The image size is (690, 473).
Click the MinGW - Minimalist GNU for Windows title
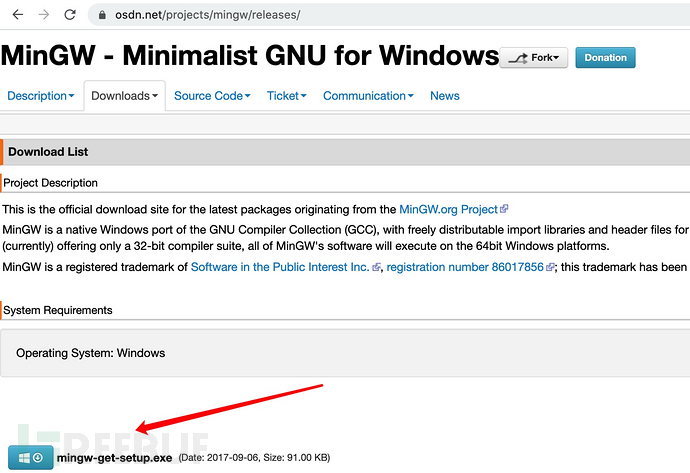pyautogui.click(x=250, y=56)
